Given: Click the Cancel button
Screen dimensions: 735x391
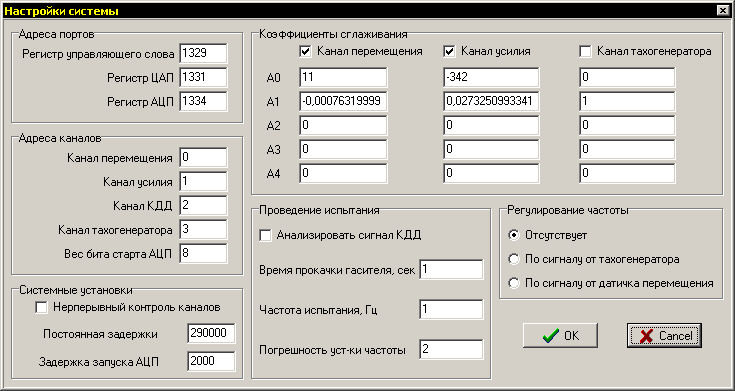Looking at the screenshot, I should click(664, 336).
